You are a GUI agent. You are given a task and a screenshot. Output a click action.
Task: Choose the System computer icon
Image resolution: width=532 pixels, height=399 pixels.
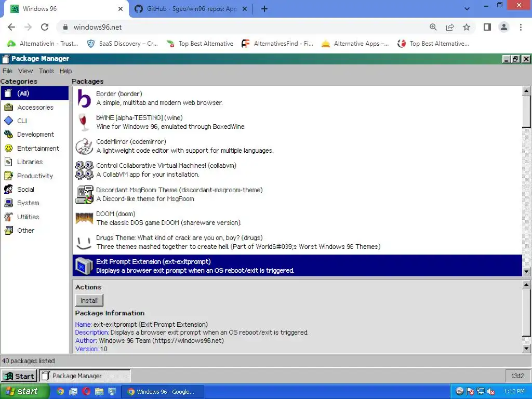click(8, 203)
